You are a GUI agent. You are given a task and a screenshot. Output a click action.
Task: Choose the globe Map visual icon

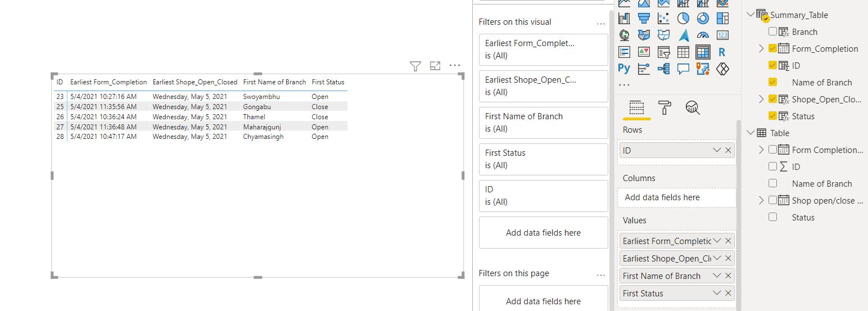pos(624,35)
